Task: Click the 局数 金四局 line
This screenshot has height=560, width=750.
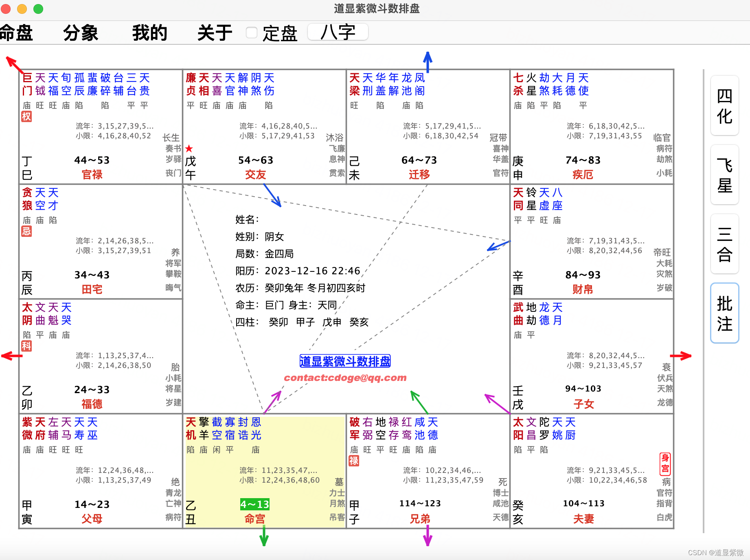Action: (x=265, y=254)
